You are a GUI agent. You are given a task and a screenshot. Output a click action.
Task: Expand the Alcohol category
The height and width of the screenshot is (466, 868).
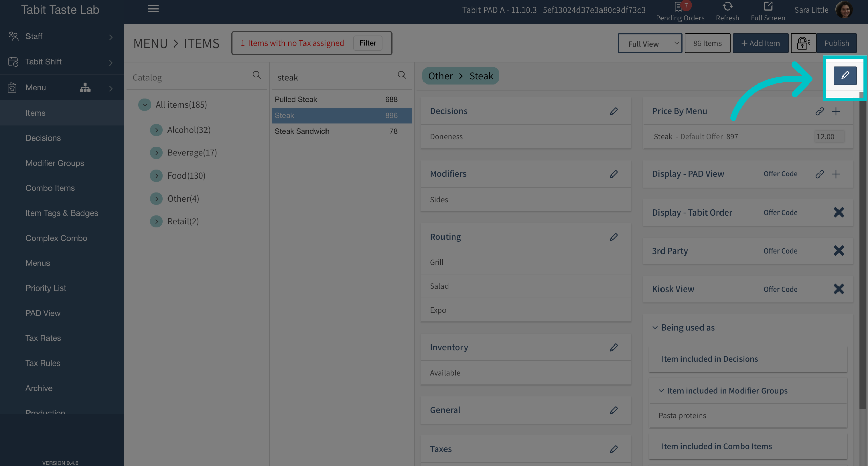[x=156, y=130]
